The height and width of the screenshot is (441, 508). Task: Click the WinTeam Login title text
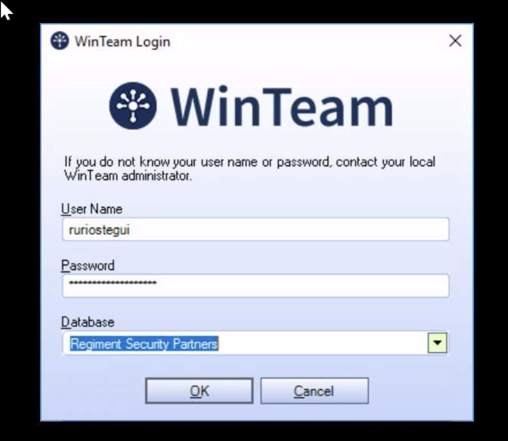(x=122, y=42)
